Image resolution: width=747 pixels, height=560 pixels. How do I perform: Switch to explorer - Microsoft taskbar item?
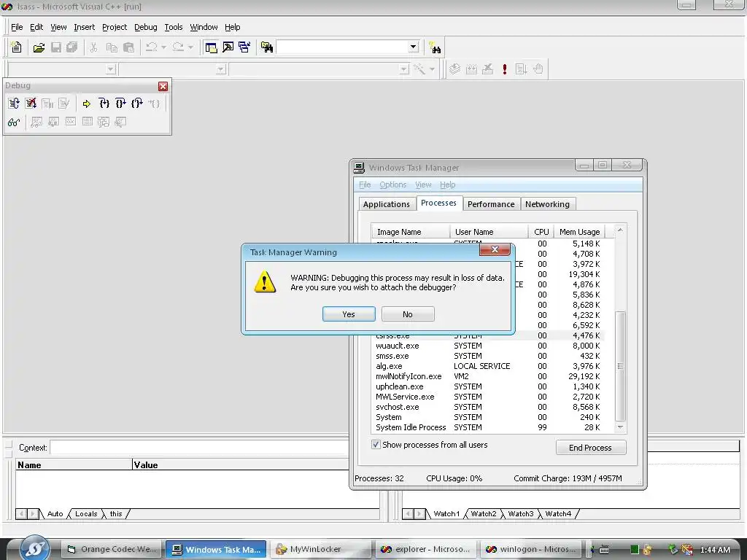click(x=426, y=549)
